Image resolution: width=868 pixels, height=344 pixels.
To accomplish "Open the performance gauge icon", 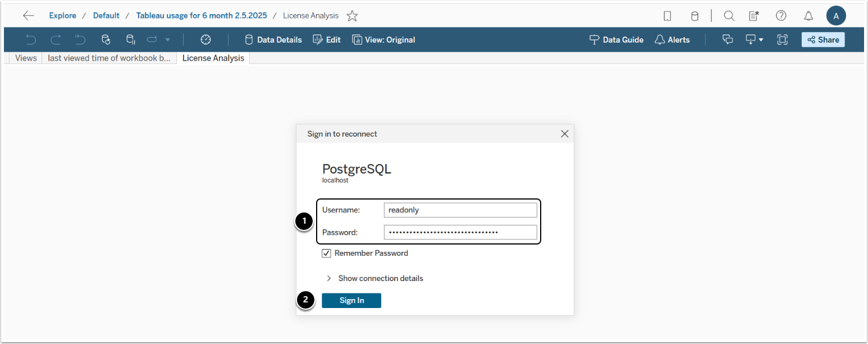I will coord(205,39).
